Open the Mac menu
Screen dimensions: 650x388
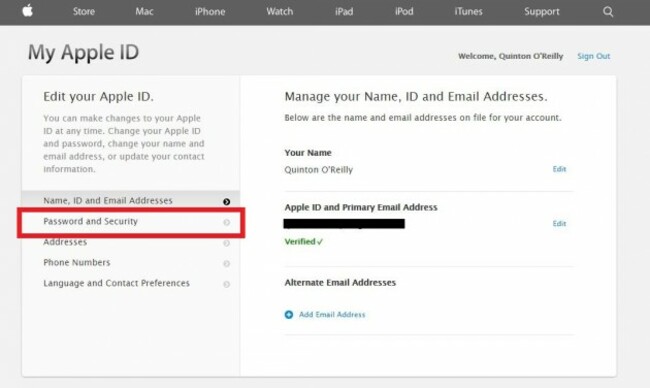tap(144, 12)
